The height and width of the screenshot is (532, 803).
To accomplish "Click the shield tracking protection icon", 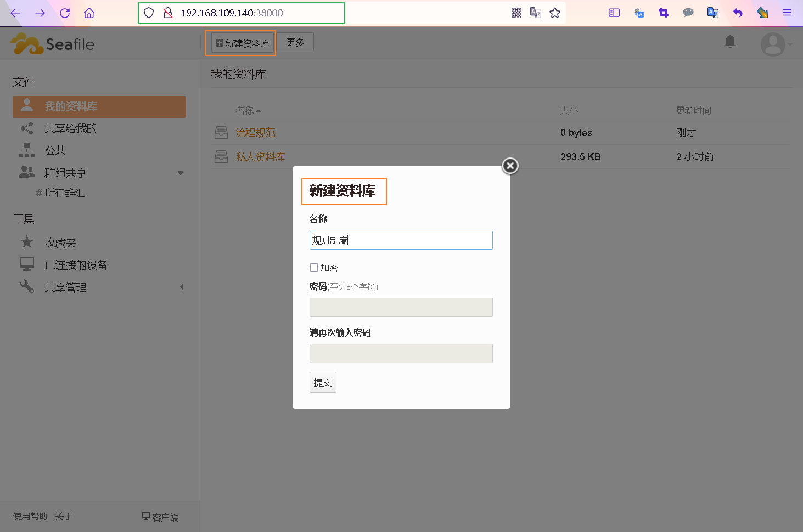I will click(x=149, y=13).
